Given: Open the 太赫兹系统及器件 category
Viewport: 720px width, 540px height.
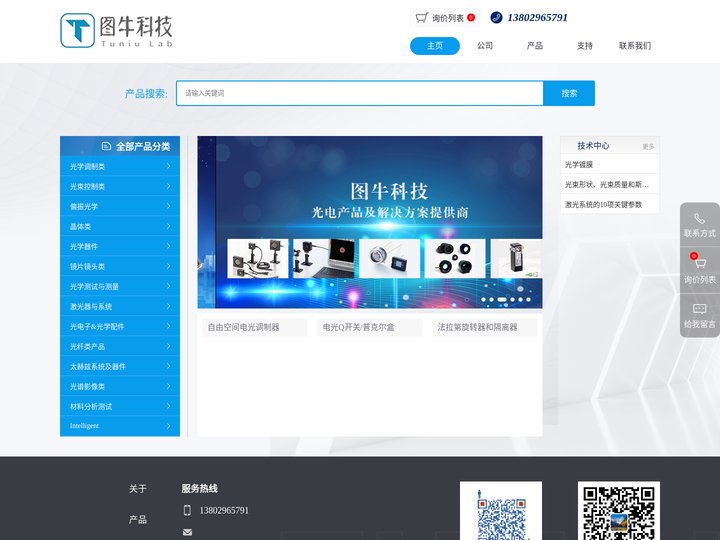Looking at the screenshot, I should tap(120, 366).
